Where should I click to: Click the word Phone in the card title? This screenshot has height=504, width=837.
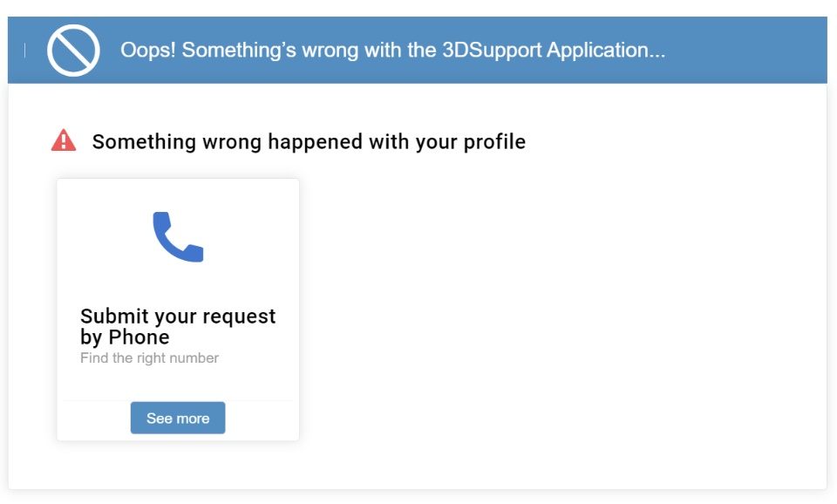point(139,337)
